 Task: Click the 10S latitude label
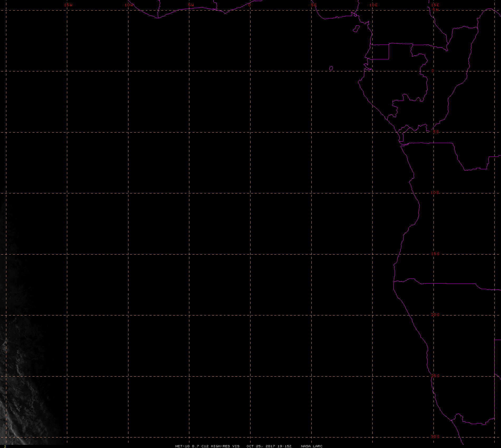[435, 193]
